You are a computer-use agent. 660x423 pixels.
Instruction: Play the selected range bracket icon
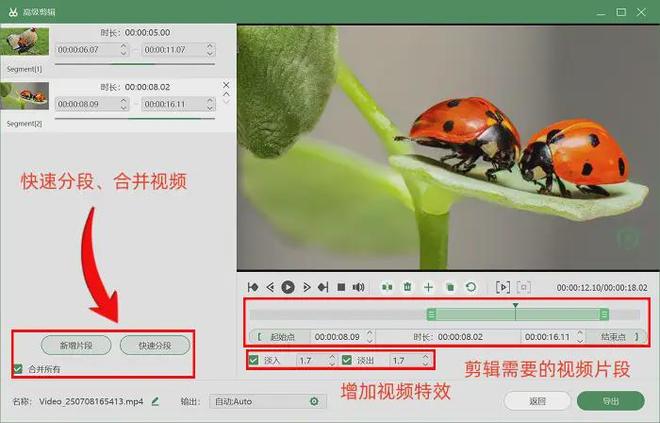pyautogui.click(x=503, y=287)
